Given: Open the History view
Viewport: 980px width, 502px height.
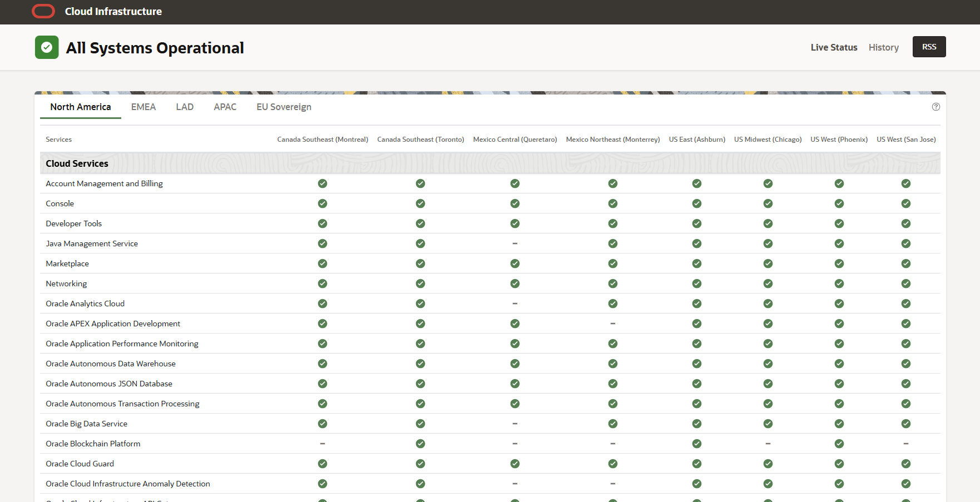Looking at the screenshot, I should [x=884, y=47].
